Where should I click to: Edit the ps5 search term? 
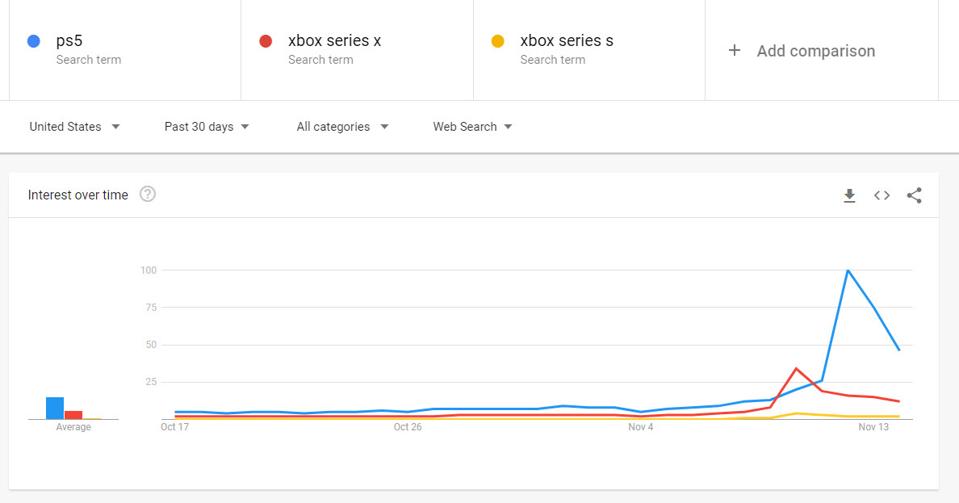click(70, 41)
